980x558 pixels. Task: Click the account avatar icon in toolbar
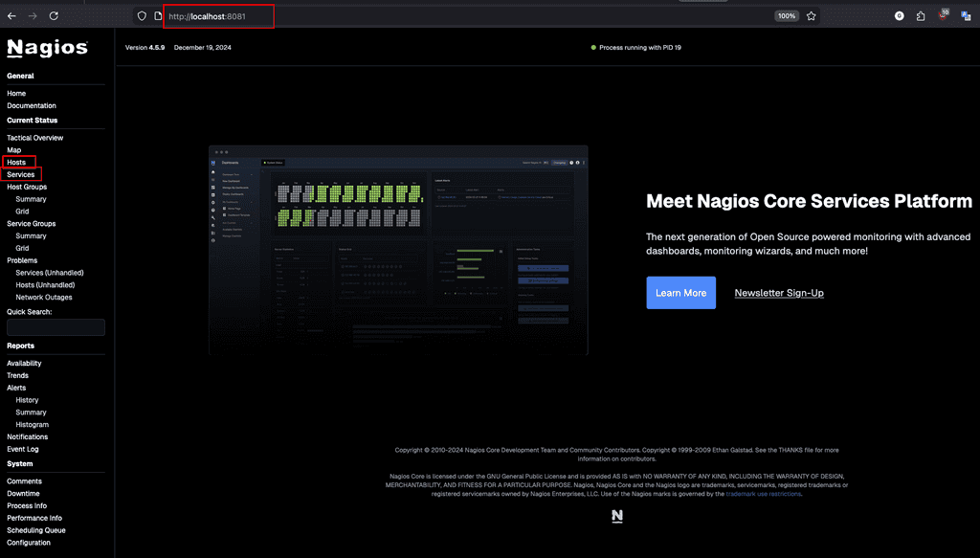pyautogui.click(x=900, y=15)
